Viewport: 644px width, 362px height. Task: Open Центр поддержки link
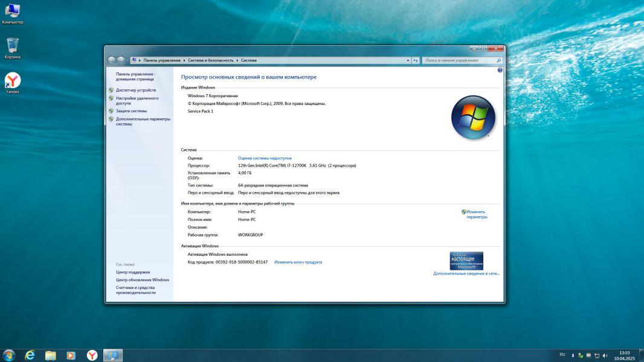tap(133, 272)
